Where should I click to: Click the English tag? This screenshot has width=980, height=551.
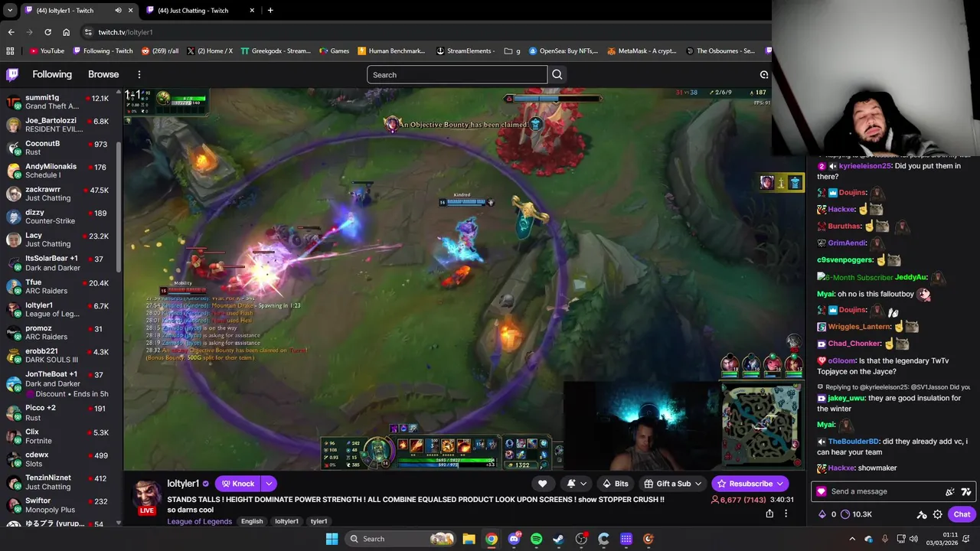coord(252,521)
